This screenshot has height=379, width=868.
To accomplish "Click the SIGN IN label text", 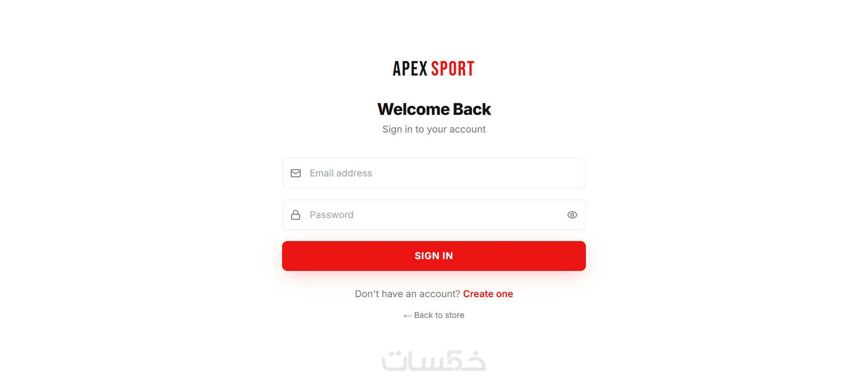I will point(434,256).
